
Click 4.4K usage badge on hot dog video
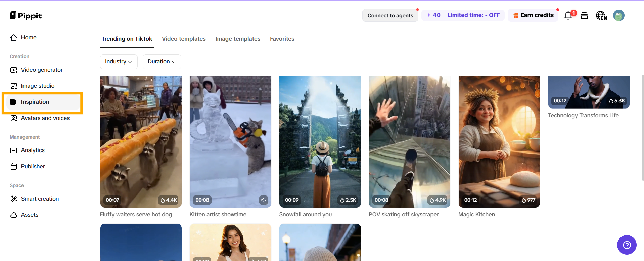point(169,200)
